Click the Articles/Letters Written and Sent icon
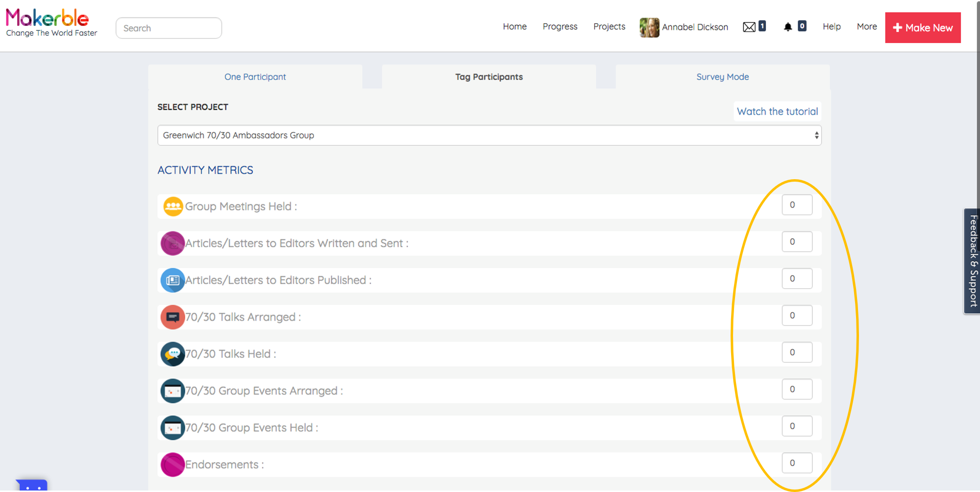The width and height of the screenshot is (980, 492). coord(172,243)
